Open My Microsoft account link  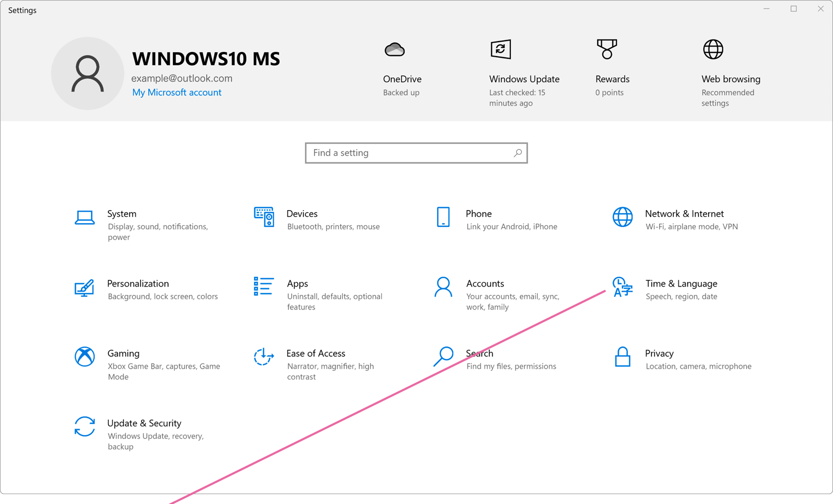(176, 92)
